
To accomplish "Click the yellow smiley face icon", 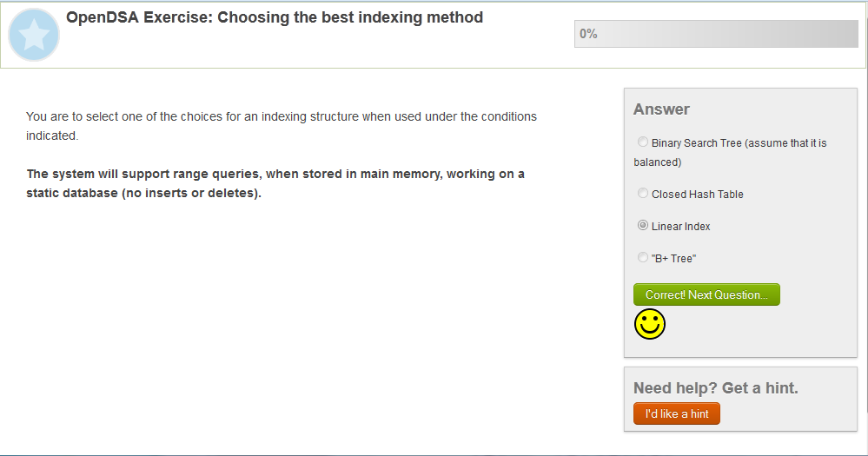I will [x=649, y=324].
